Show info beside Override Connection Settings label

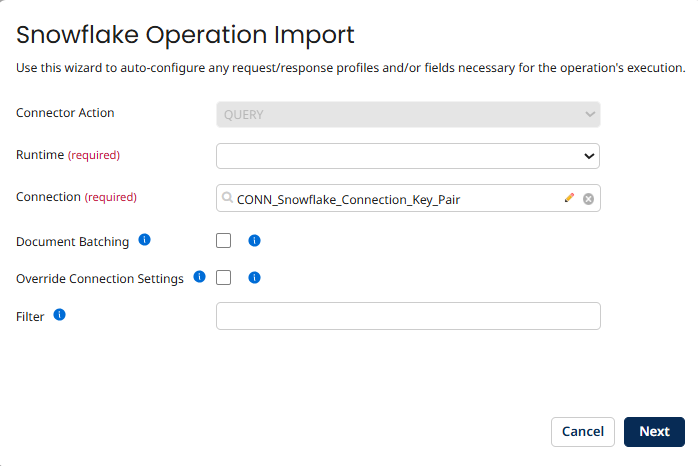click(199, 277)
